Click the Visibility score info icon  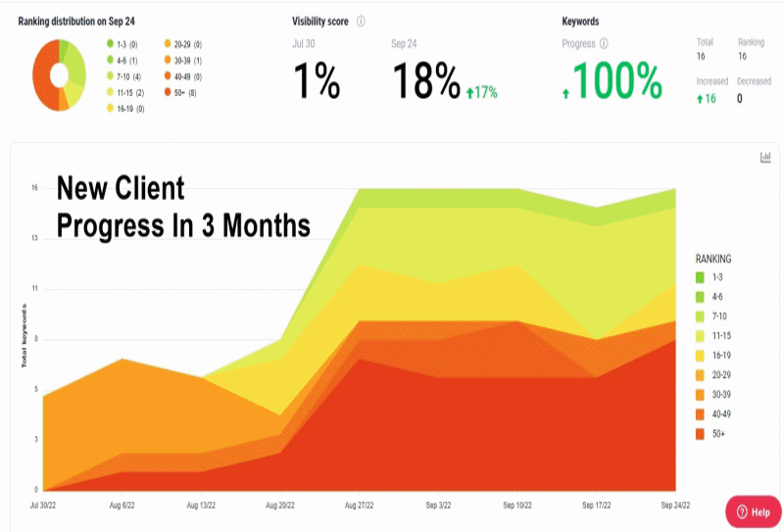point(361,22)
